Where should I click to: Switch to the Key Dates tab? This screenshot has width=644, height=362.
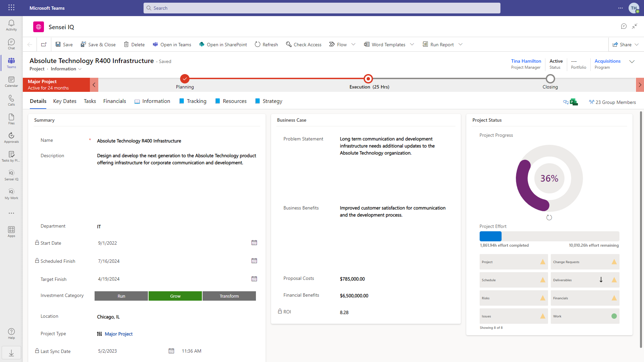65,101
